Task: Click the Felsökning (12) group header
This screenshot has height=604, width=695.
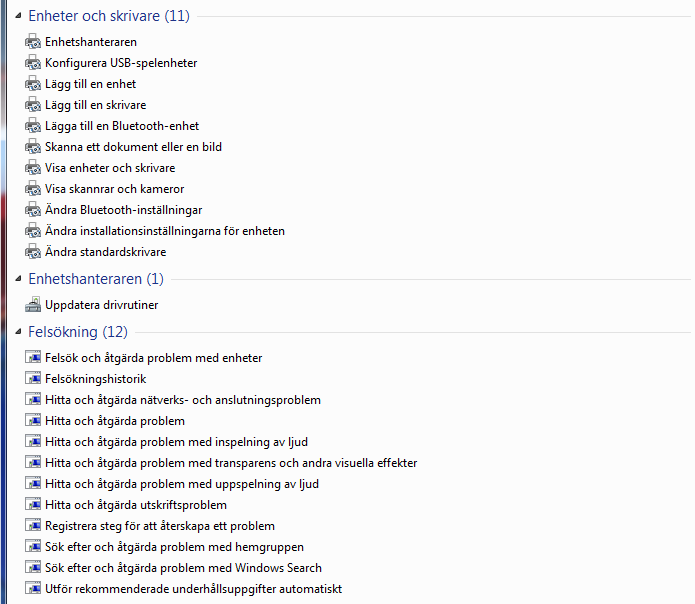Action: tap(78, 332)
